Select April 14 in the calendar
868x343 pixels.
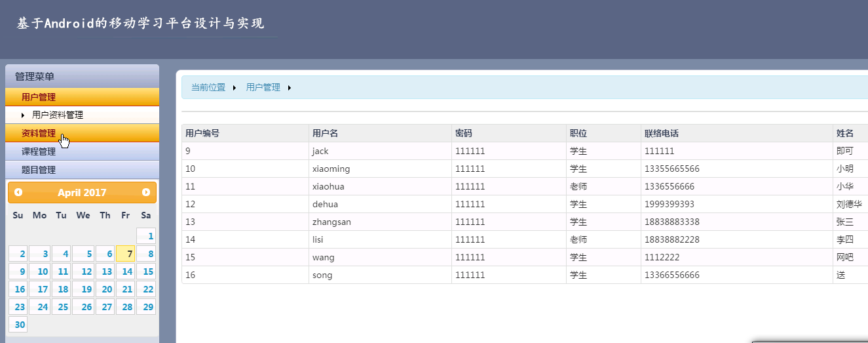126,272
